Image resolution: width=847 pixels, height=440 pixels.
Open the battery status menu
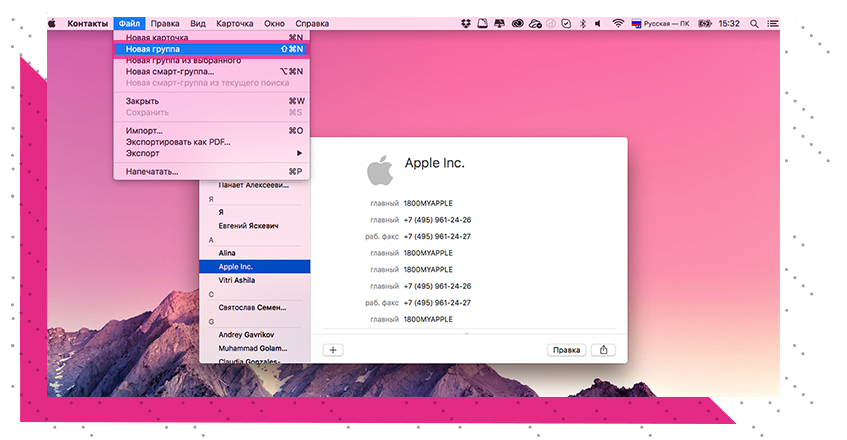703,22
